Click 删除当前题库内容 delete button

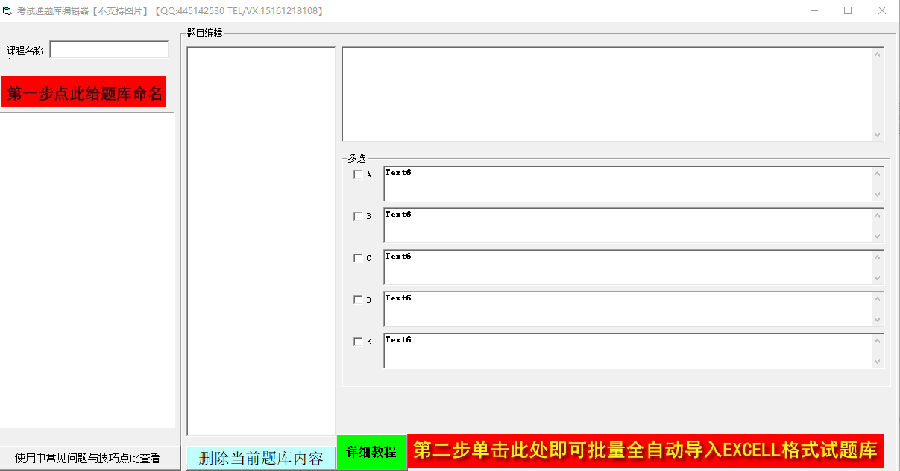point(261,458)
